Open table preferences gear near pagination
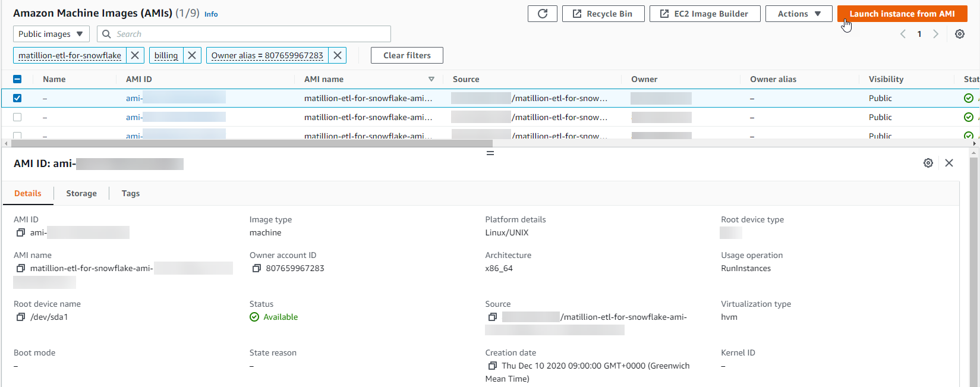Screen dimensions: 980x387 [959, 34]
